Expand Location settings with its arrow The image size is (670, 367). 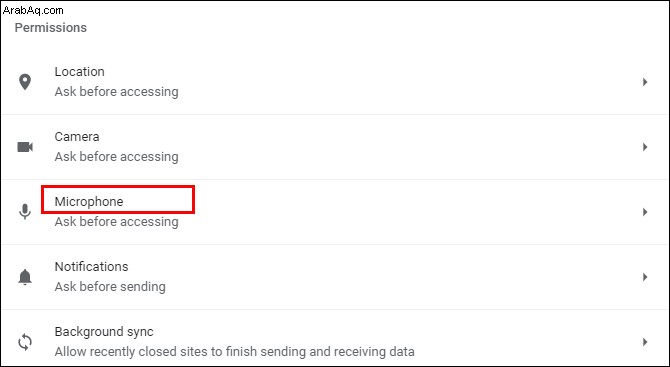pos(645,82)
